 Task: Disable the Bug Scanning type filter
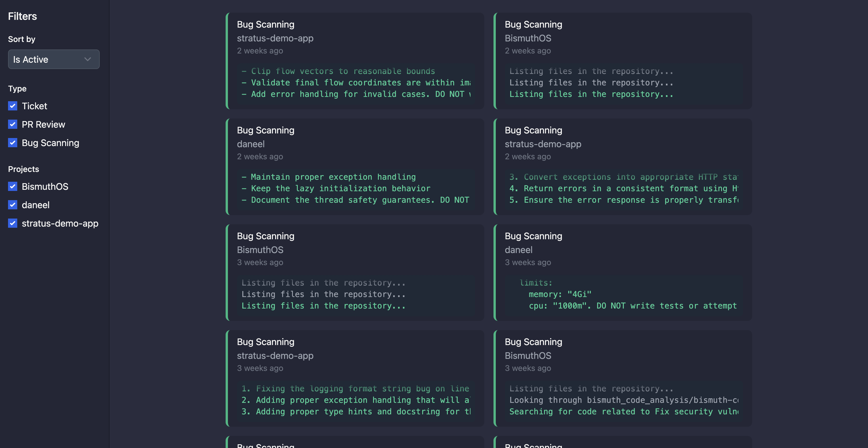click(x=13, y=143)
